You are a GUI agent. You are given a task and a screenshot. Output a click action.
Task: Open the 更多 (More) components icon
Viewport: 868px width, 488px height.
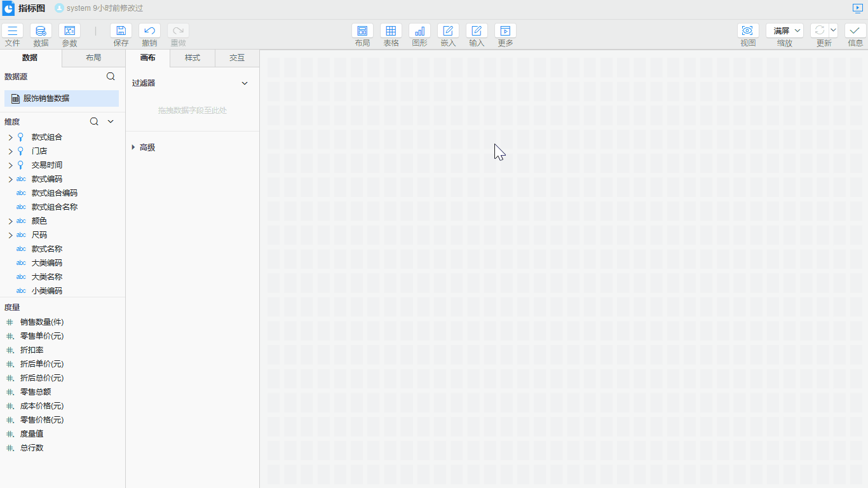(x=505, y=30)
